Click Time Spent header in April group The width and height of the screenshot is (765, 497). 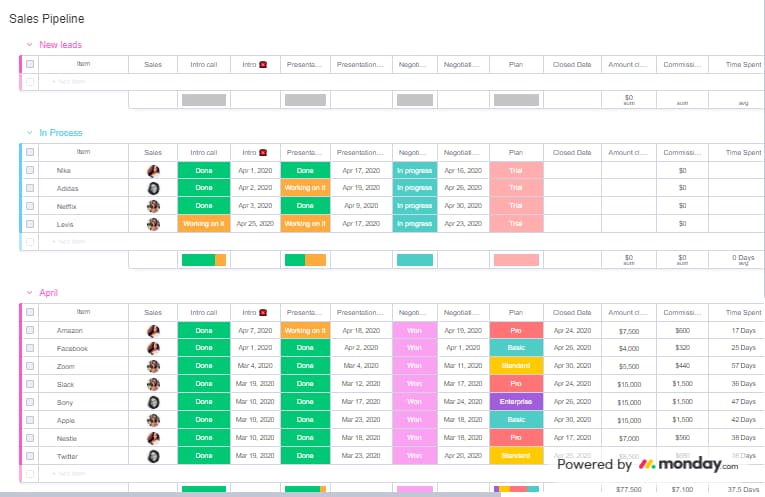click(x=743, y=313)
